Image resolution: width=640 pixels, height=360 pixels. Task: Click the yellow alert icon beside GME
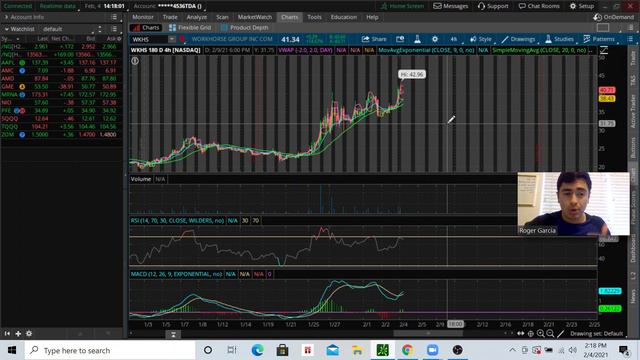22,87
